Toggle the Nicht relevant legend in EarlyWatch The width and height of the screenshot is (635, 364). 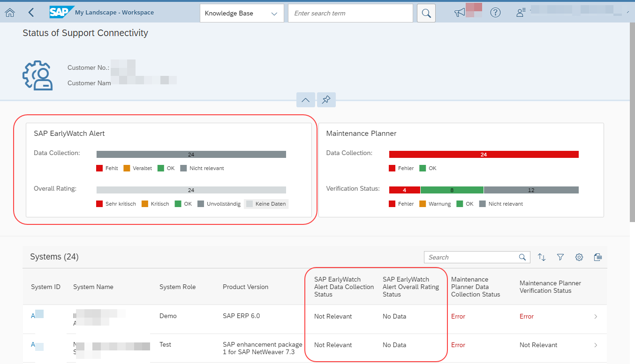pyautogui.click(x=202, y=168)
